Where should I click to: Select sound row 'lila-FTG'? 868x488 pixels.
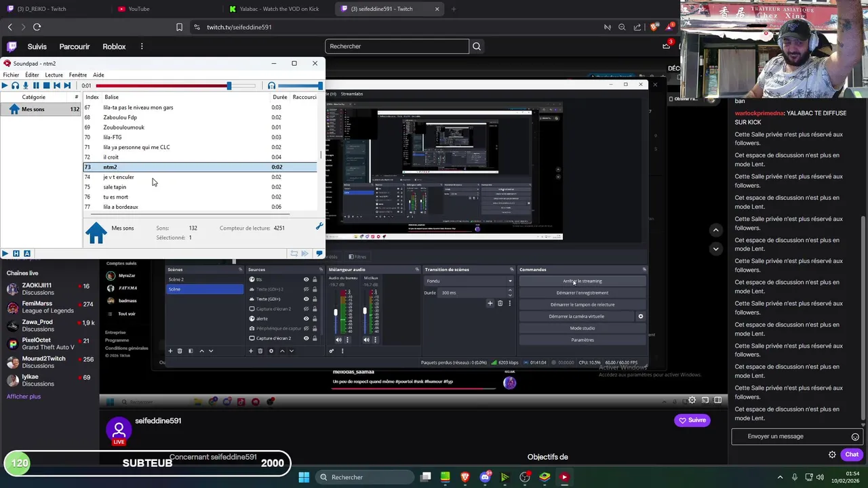click(200, 137)
